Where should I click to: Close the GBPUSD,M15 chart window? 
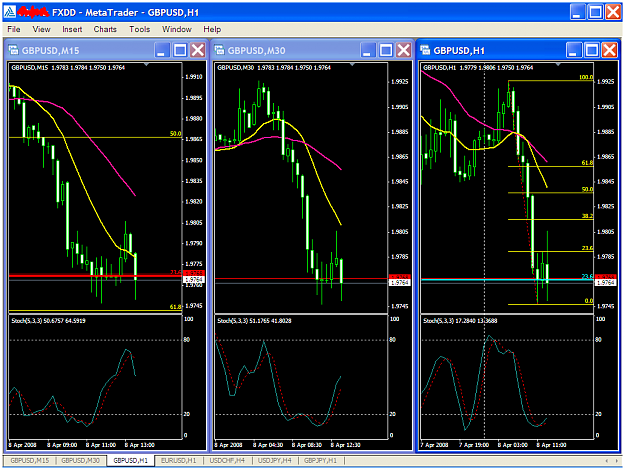[198, 50]
